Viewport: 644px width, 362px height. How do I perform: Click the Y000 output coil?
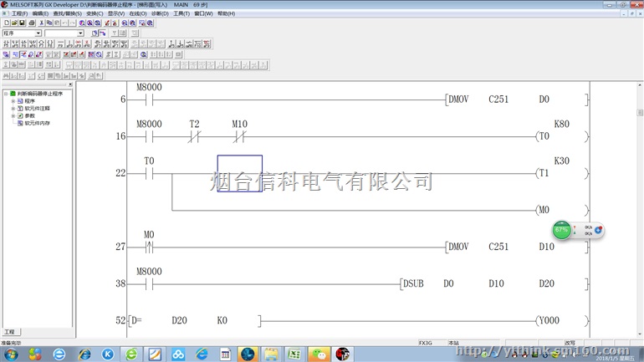561,320
